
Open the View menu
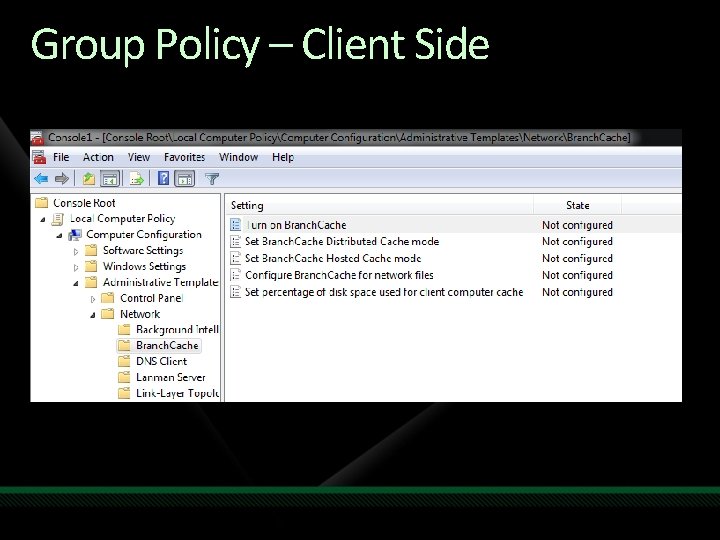139,158
